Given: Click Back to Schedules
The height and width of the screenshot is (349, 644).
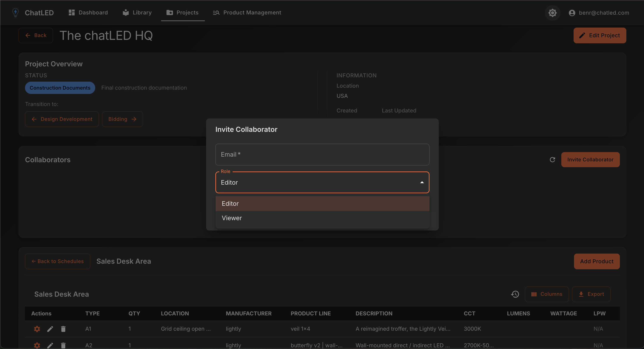Looking at the screenshot, I should click(x=58, y=261).
